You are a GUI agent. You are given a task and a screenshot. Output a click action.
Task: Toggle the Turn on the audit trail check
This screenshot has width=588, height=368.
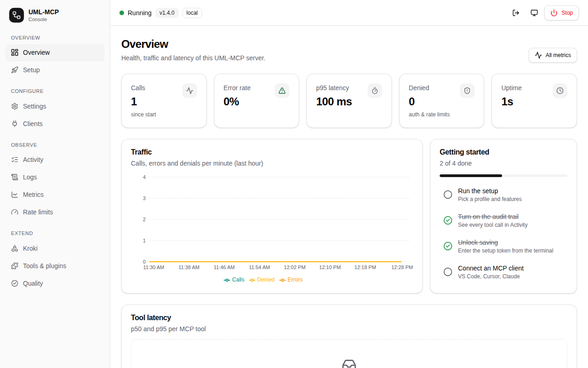click(448, 220)
